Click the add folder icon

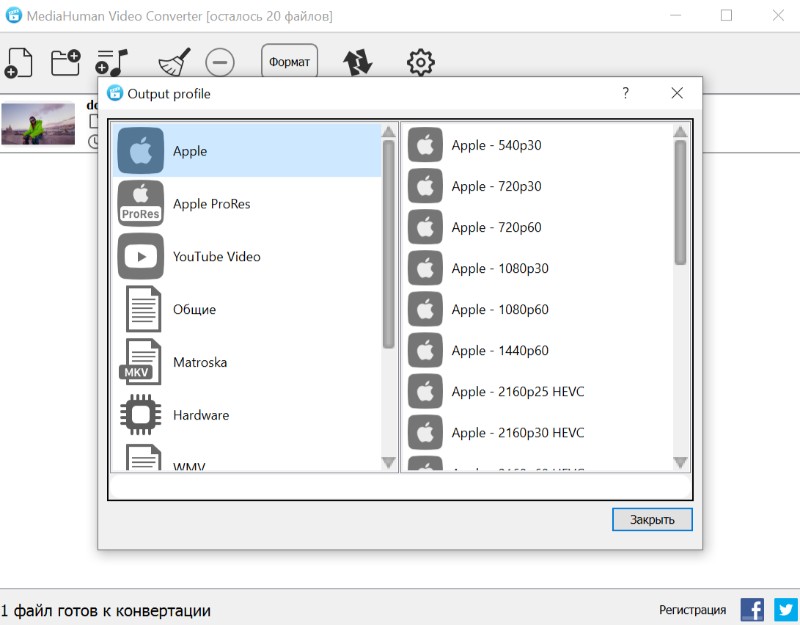pyautogui.click(x=66, y=62)
